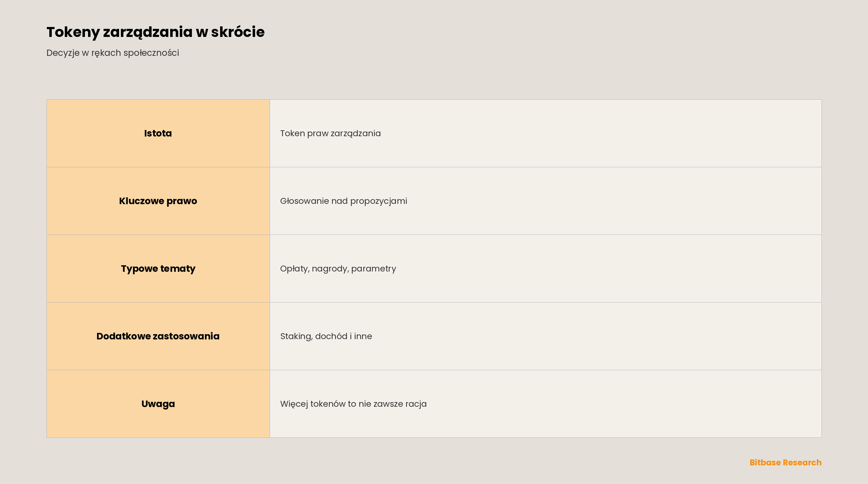The width and height of the screenshot is (868, 484).
Task: Click the 'Istota' row header cell
Action: (x=158, y=133)
